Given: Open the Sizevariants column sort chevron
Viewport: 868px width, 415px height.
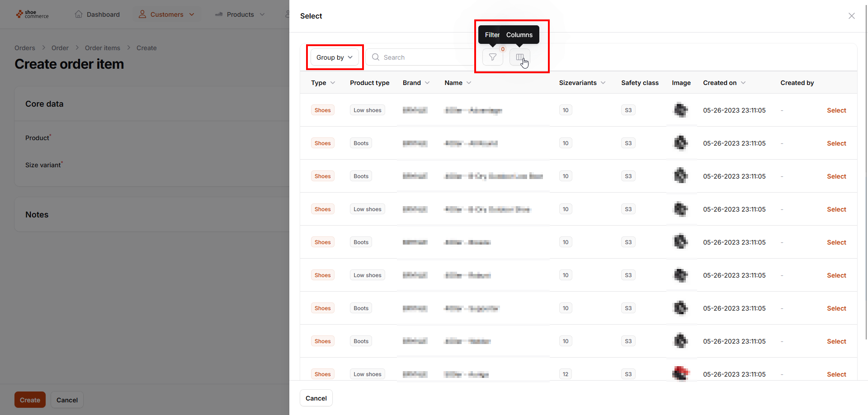Looking at the screenshot, I should click(x=603, y=83).
